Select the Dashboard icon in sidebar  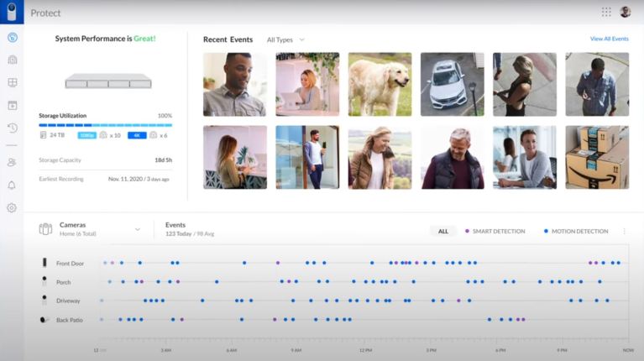(13, 38)
